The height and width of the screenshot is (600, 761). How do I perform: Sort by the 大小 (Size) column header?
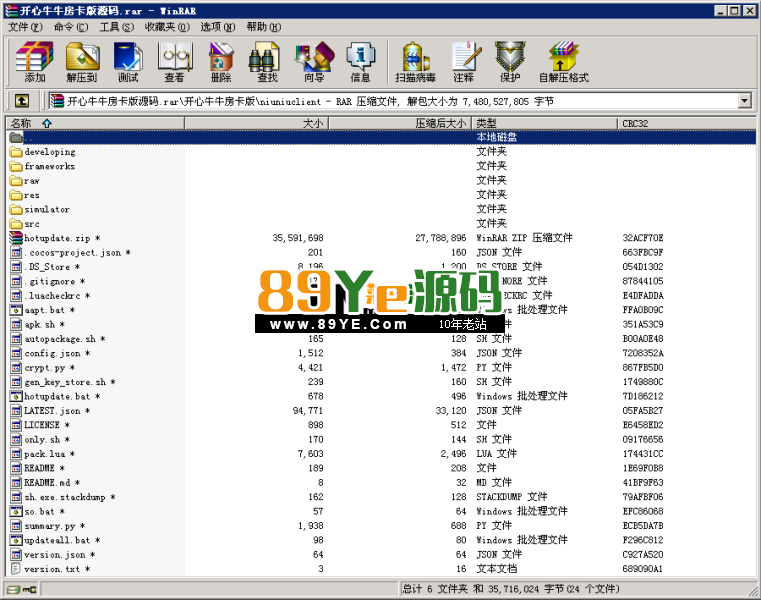click(x=257, y=123)
